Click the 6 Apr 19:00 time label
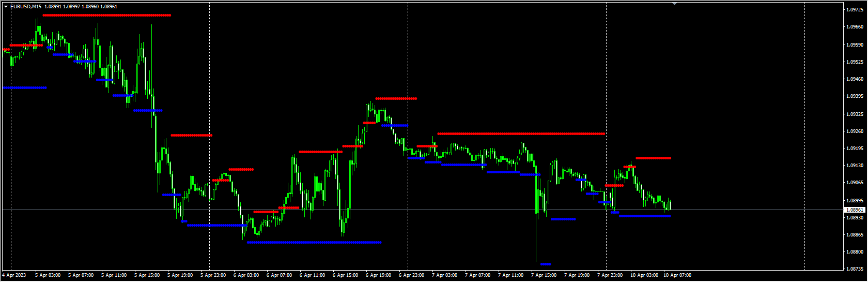868x282 pixels. click(379, 275)
